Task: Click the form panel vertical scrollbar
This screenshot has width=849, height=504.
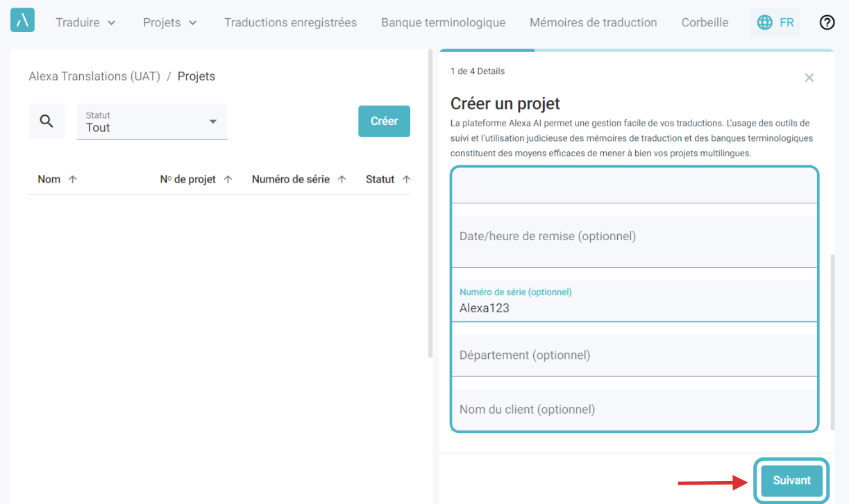Action: tap(833, 341)
